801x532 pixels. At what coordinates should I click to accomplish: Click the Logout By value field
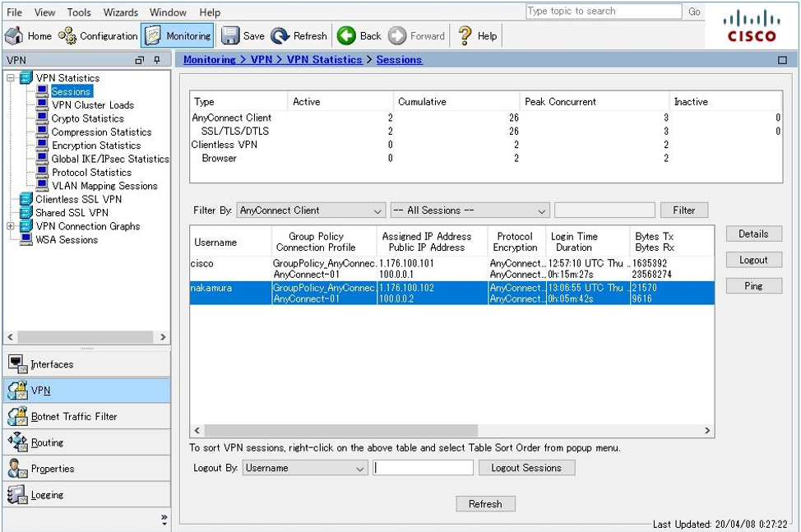click(423, 468)
